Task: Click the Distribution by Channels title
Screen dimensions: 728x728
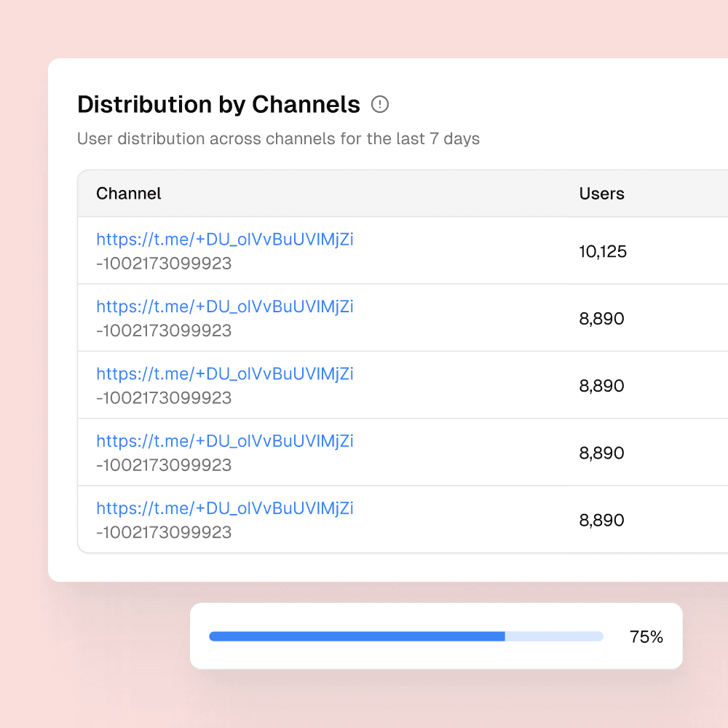Action: click(x=218, y=104)
